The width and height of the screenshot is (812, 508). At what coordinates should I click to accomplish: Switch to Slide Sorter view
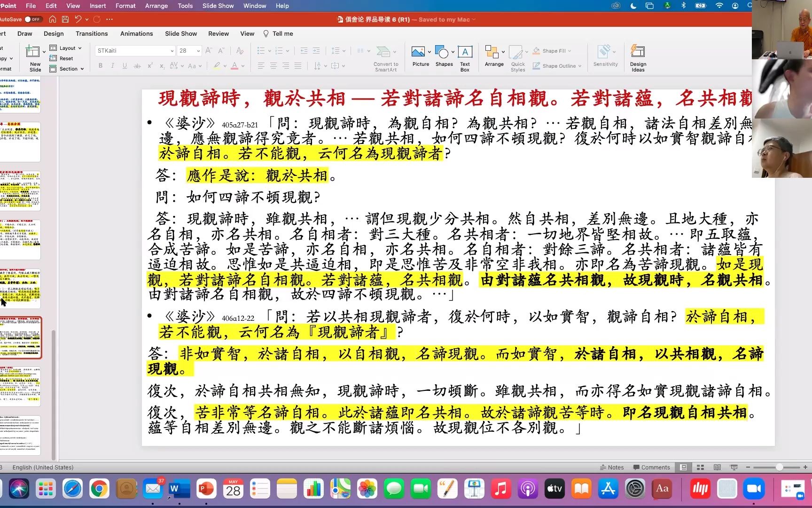(700, 467)
